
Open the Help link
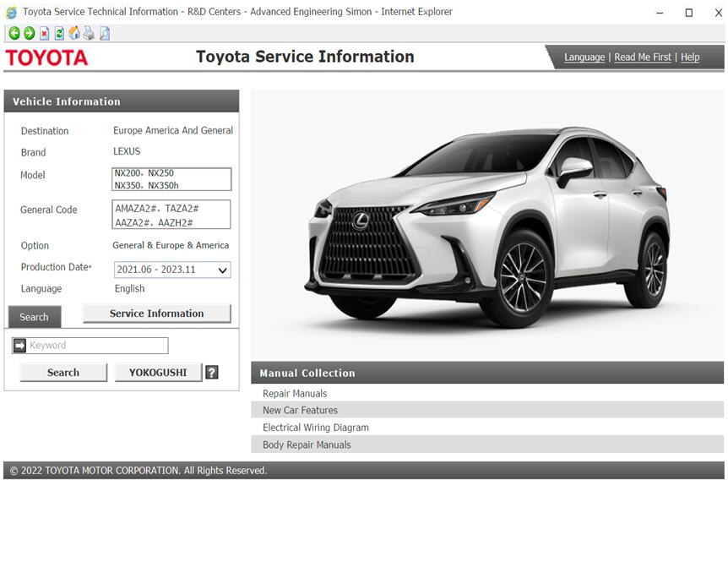[x=690, y=57]
